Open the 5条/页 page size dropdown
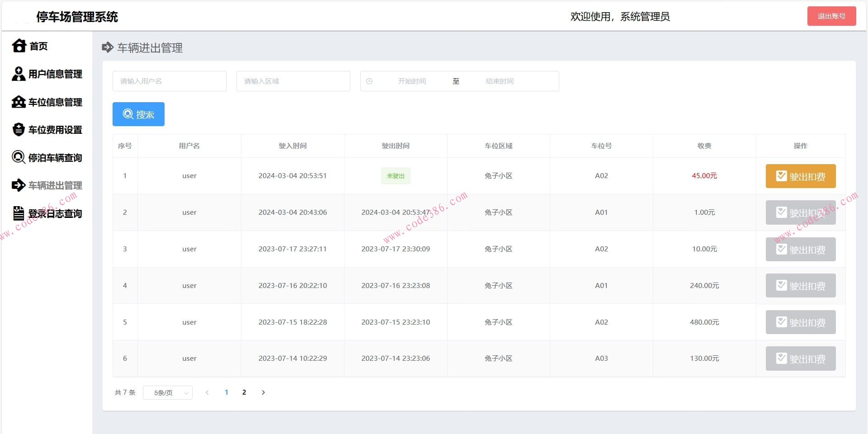This screenshot has height=434, width=868. coord(167,392)
